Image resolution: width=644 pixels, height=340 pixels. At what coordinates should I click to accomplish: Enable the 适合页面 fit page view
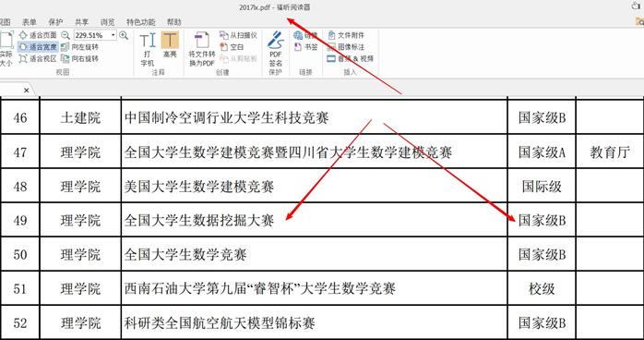(x=38, y=35)
